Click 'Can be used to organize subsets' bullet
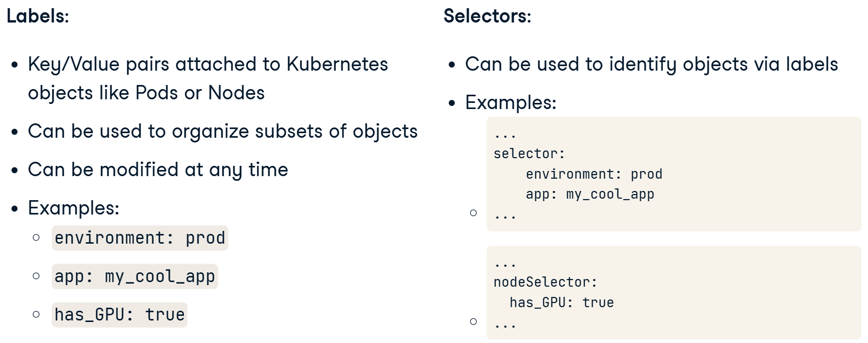 pos(223,132)
